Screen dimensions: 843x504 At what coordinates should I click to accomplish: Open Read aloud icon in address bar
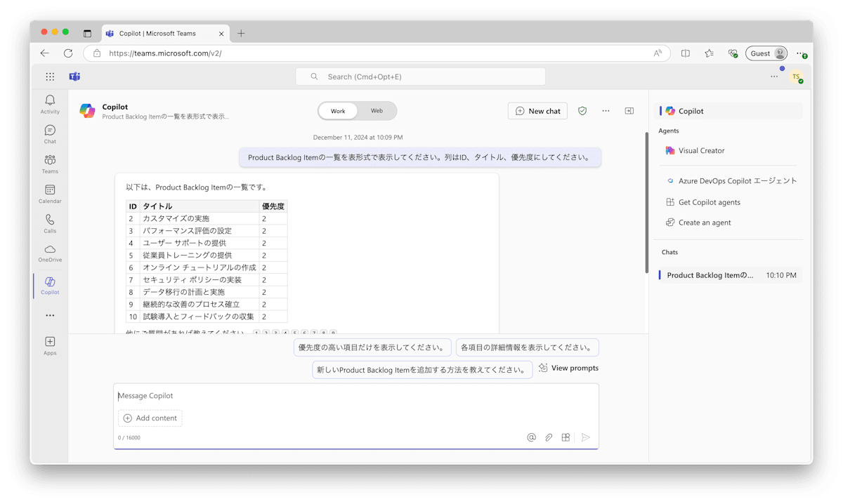(x=658, y=53)
